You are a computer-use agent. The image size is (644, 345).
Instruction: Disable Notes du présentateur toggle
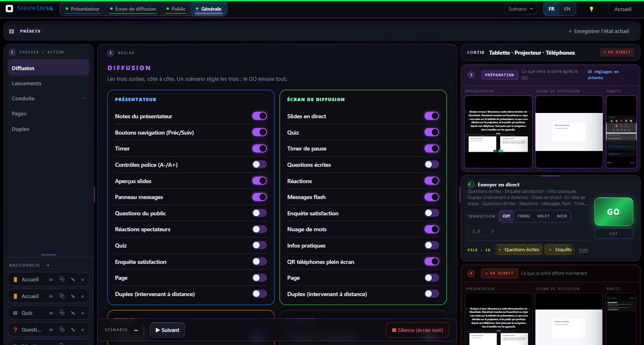tap(260, 116)
